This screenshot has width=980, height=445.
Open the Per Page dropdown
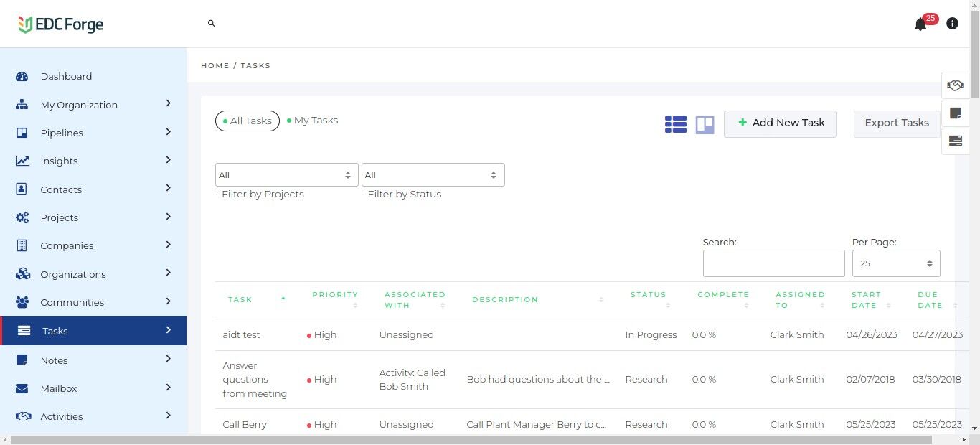895,263
